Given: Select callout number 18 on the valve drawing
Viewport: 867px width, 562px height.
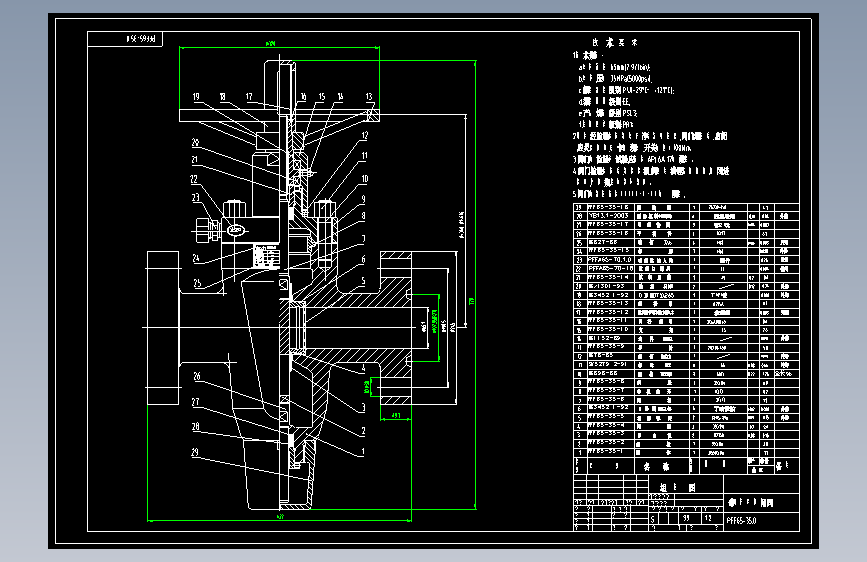Looking at the screenshot, I should (222, 96).
